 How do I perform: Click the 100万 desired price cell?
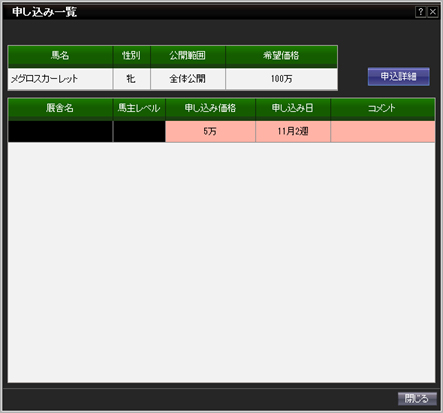(282, 79)
